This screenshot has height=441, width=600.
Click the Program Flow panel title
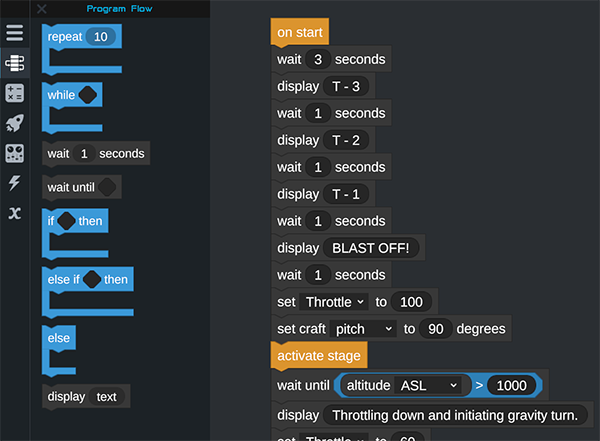point(119,9)
